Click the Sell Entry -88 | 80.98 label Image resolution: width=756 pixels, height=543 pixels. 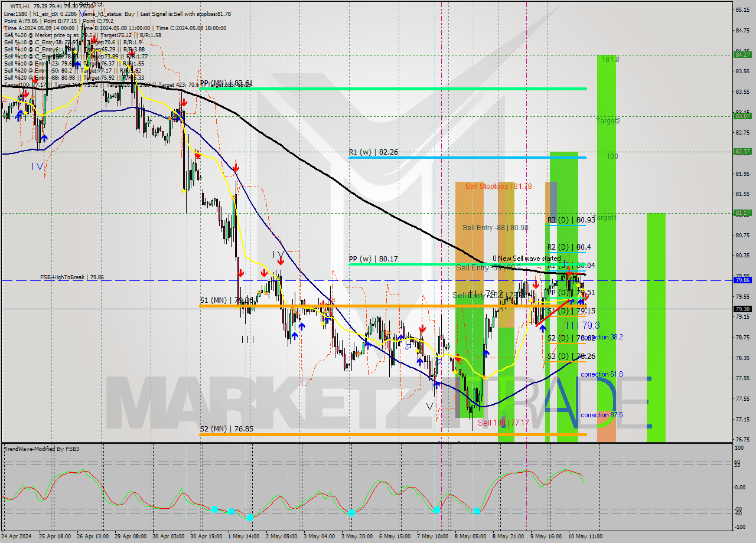[x=495, y=227]
